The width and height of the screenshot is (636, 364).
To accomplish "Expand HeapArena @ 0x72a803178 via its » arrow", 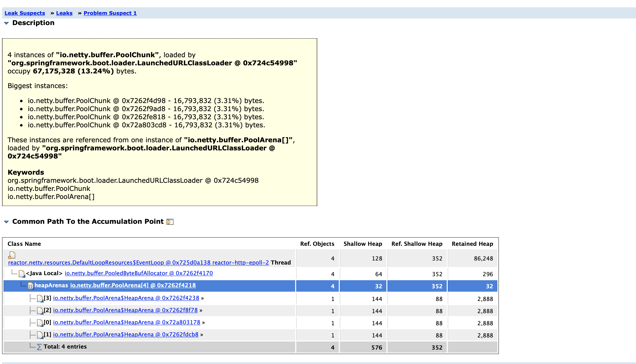I will pos(204,322).
